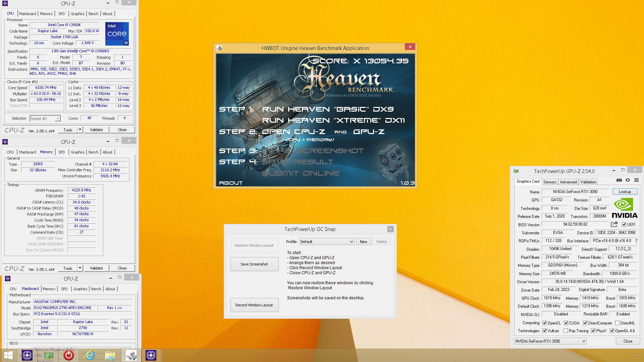Click the Intel Core i9 logo in CPU-Z
The height and width of the screenshot is (362, 644).
tap(117, 34)
